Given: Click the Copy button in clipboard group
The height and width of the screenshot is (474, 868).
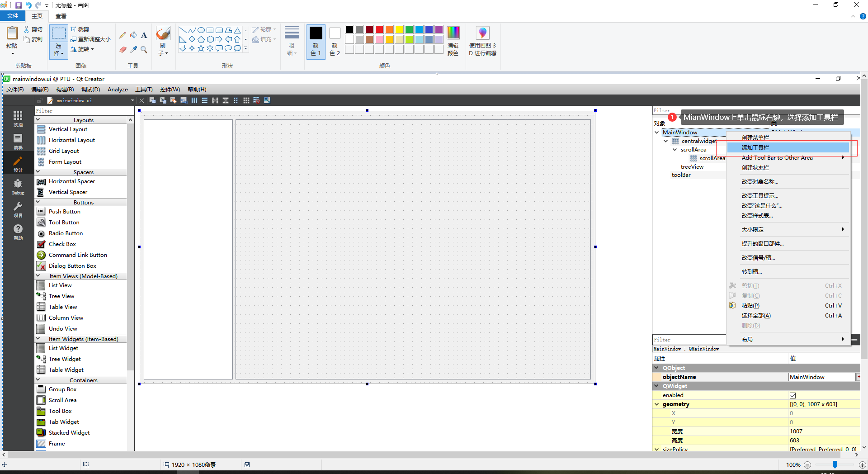Looking at the screenshot, I should (33, 39).
